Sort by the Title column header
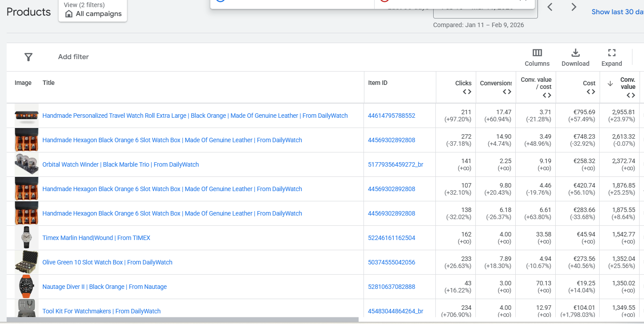The width and height of the screenshot is (644, 324). 48,83
